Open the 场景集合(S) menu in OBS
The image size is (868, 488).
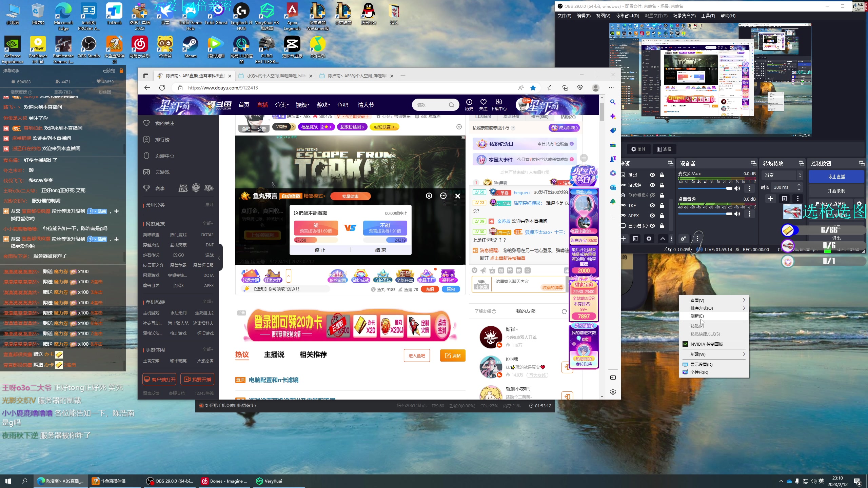(684, 16)
